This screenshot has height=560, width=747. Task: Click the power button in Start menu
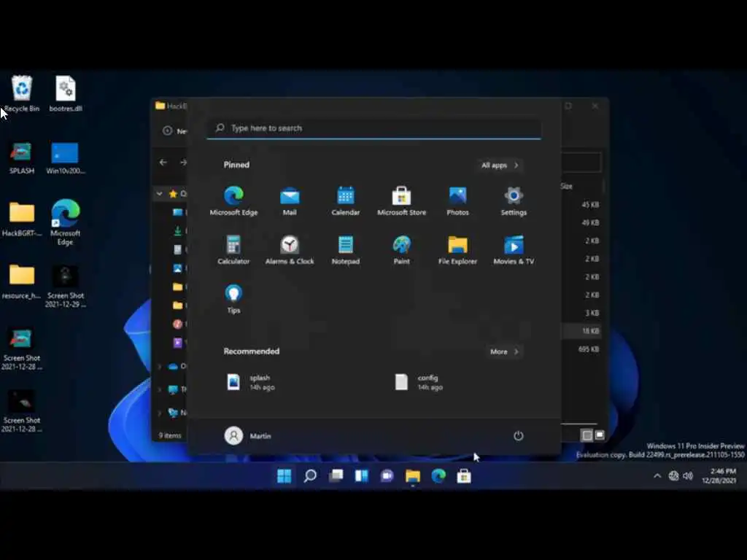point(519,436)
